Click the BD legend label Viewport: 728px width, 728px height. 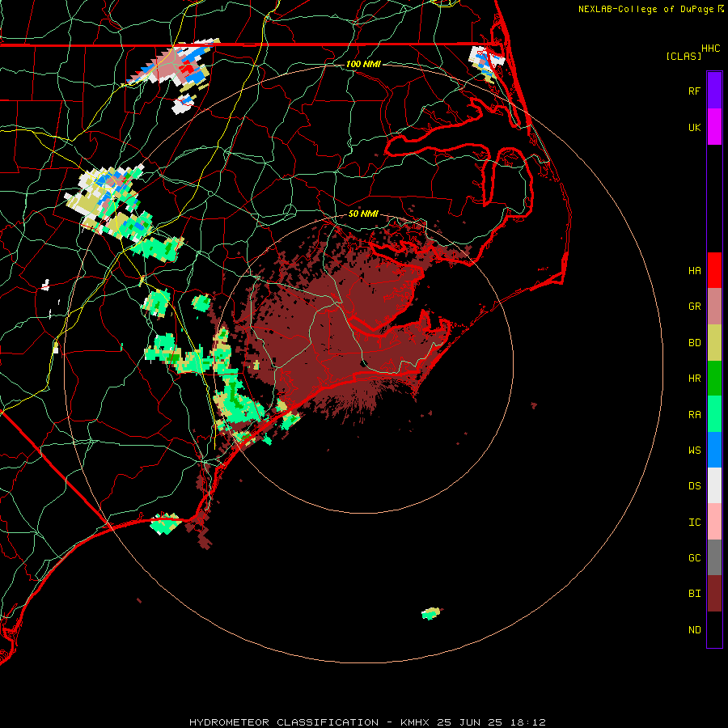(694, 343)
